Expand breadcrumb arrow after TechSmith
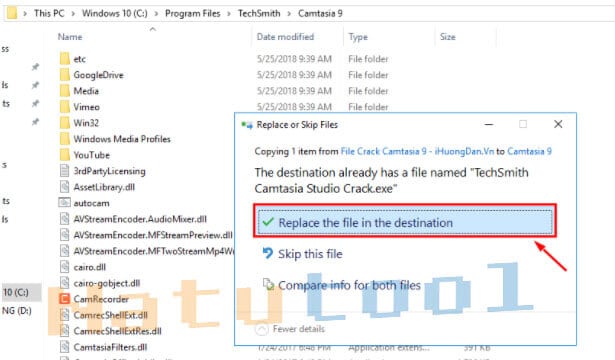Image resolution: width=615 pixels, height=360 pixels. (289, 14)
